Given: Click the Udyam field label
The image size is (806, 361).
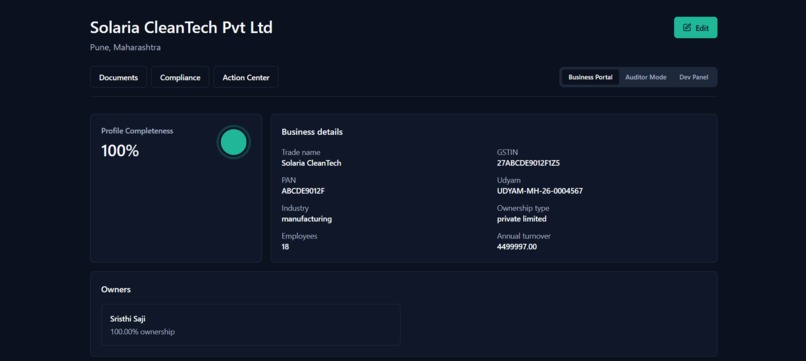Looking at the screenshot, I should [508, 180].
